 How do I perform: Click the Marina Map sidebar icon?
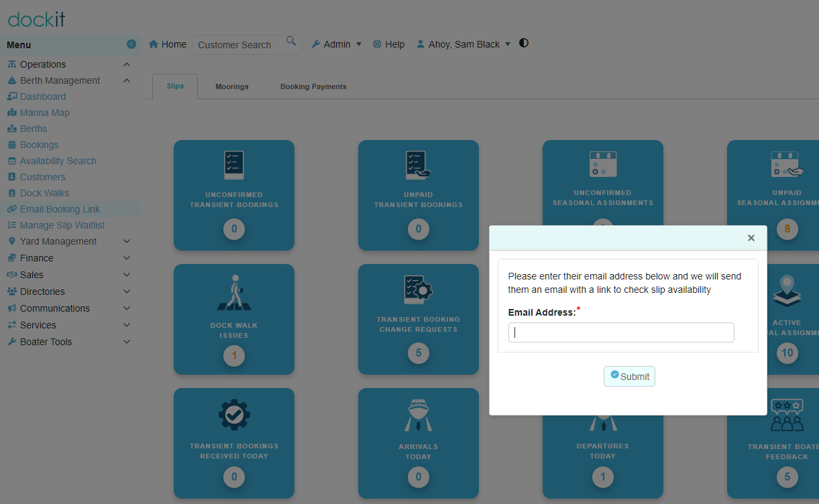[12, 113]
